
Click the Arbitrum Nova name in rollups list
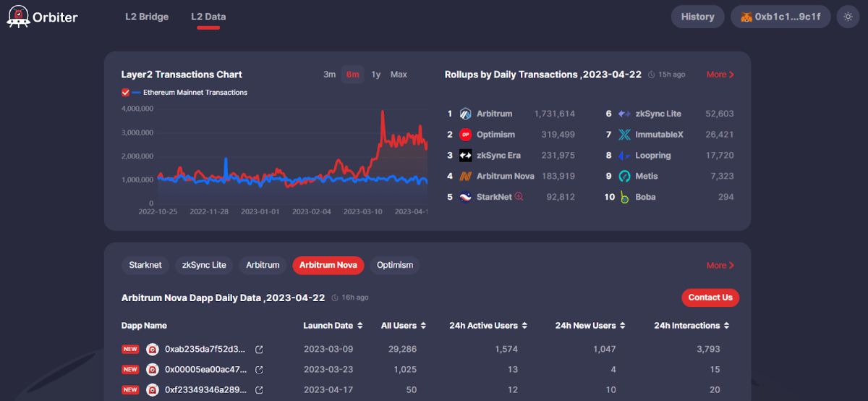coord(506,176)
